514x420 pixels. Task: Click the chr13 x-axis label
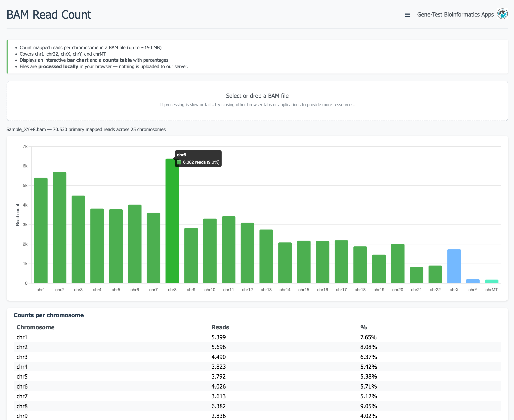(266, 290)
